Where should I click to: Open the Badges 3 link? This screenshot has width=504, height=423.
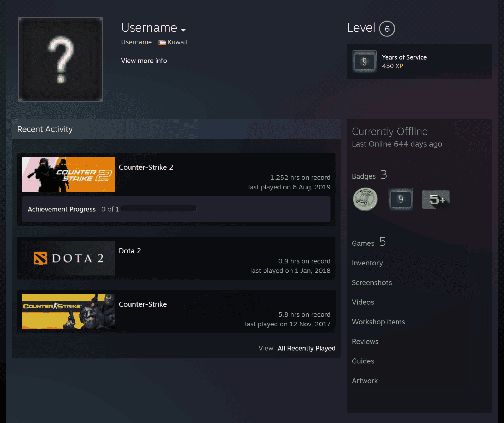(x=369, y=175)
